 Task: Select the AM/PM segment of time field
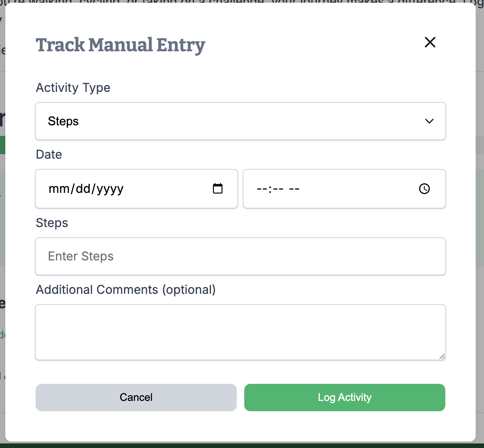click(294, 189)
